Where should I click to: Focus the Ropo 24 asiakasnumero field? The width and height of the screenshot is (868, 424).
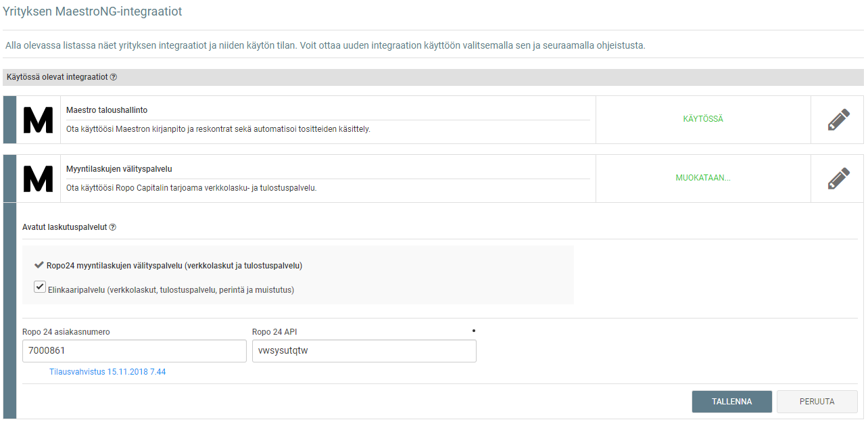point(135,351)
